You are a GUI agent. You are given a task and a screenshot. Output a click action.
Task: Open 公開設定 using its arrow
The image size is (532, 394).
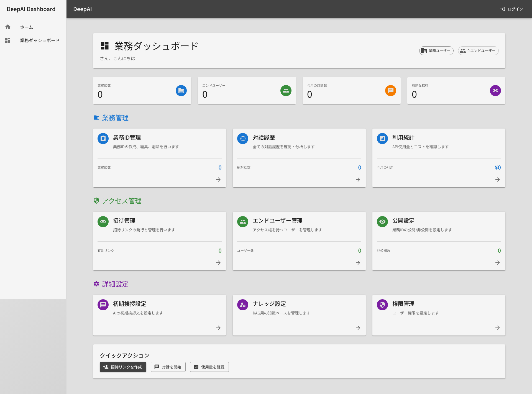(x=498, y=263)
